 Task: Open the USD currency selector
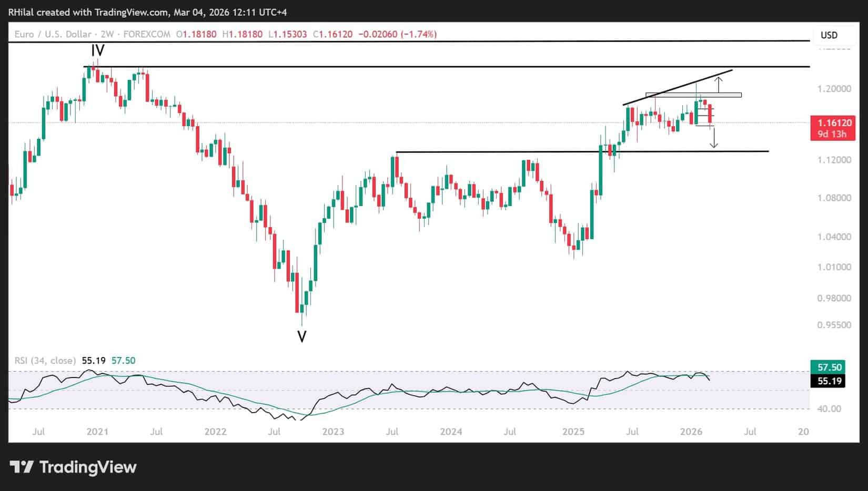(x=829, y=35)
